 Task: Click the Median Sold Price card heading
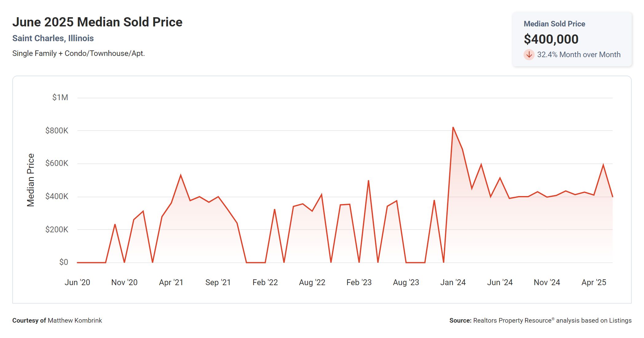pos(554,24)
